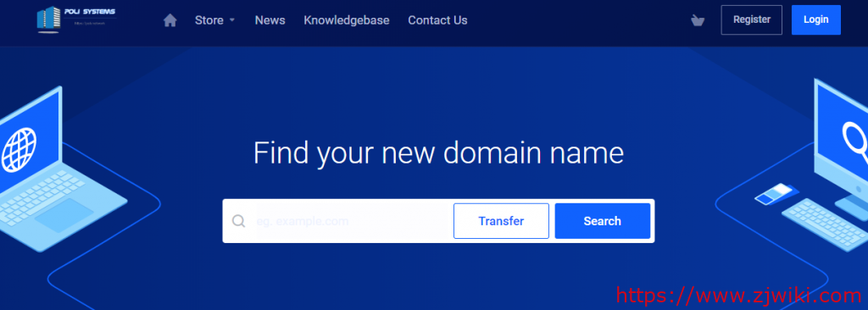Click the magnifier icon in search box

[x=238, y=221]
